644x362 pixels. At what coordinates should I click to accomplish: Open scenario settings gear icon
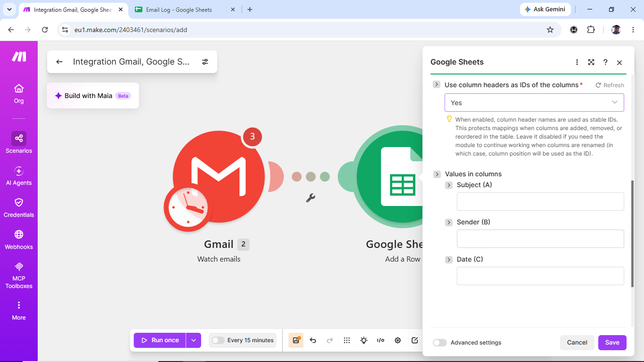(397, 340)
